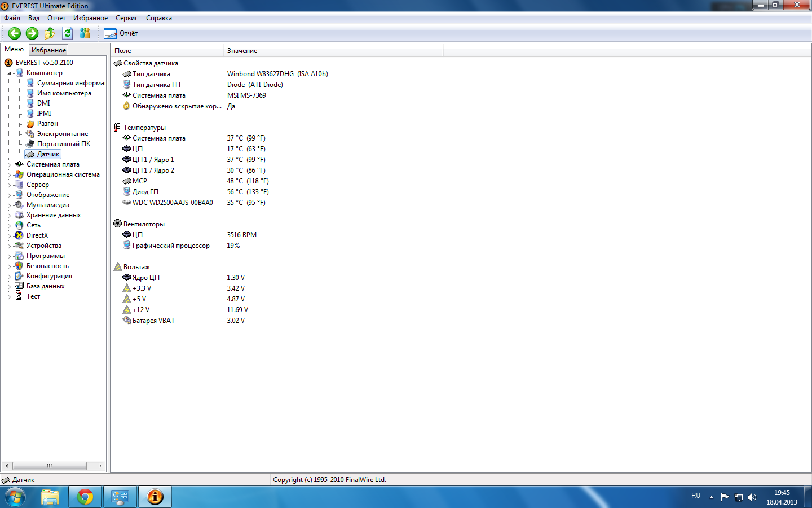
Task: Click the tree panel horizontal scrollbar thumb
Action: [x=50, y=466]
